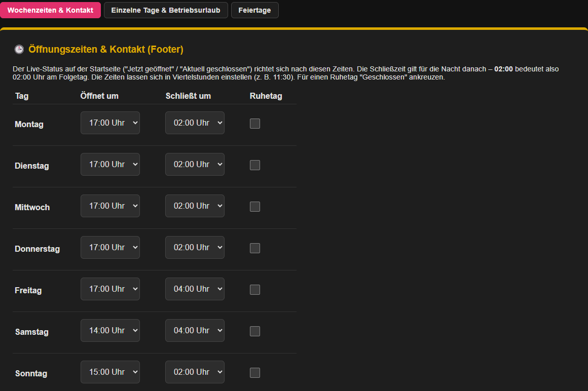
Task: Open Montag closing time dropdown
Action: point(195,123)
